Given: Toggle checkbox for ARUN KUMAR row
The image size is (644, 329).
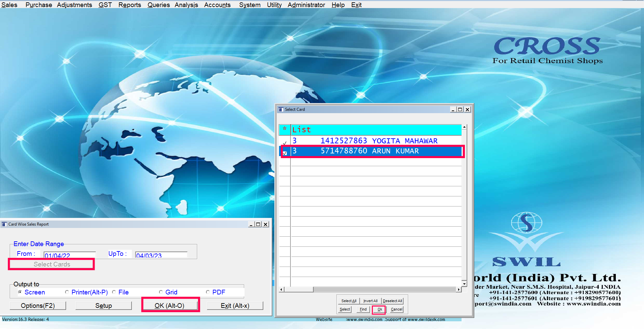Looking at the screenshot, I should (285, 153).
